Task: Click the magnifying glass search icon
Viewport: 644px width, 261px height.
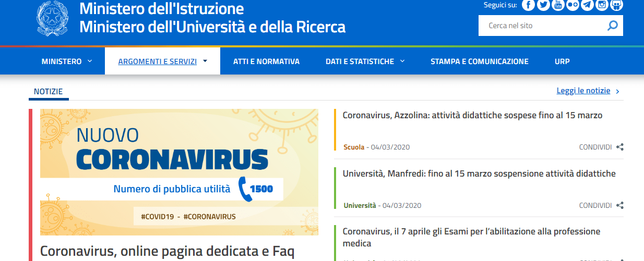Action: [x=613, y=26]
